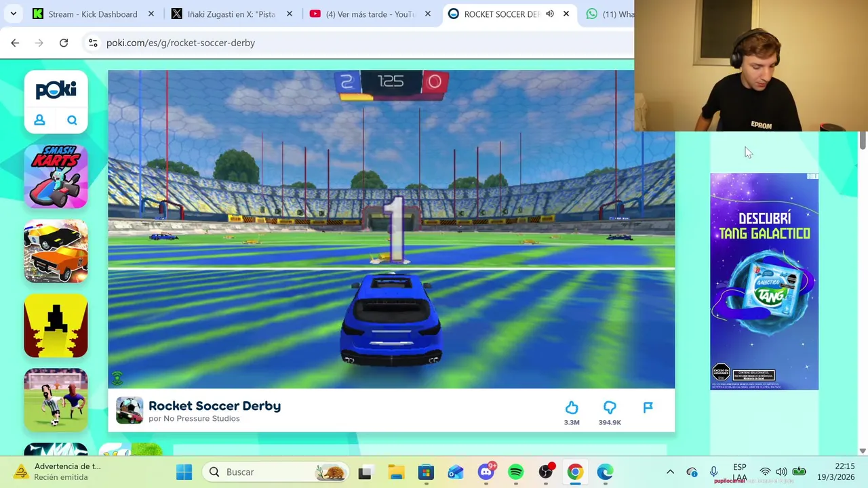
Task: Open the No Pressure Studios developer link
Action: click(201, 419)
